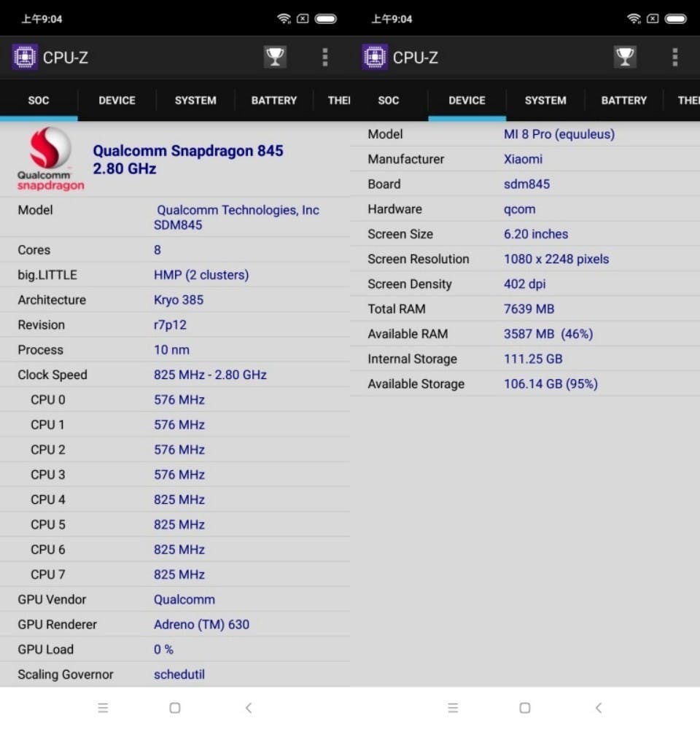This screenshot has height=729, width=700.
Task: Tap Total RAM 7639 MB value
Action: 529,308
